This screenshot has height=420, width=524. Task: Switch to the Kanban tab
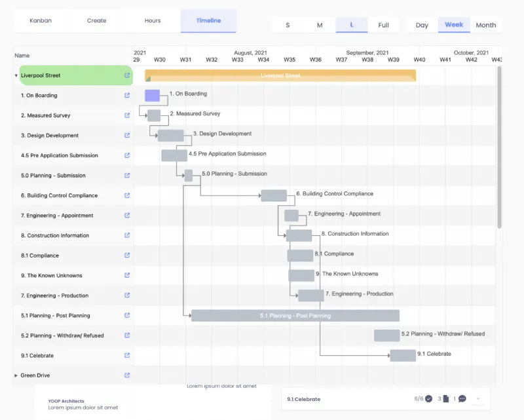(41, 20)
